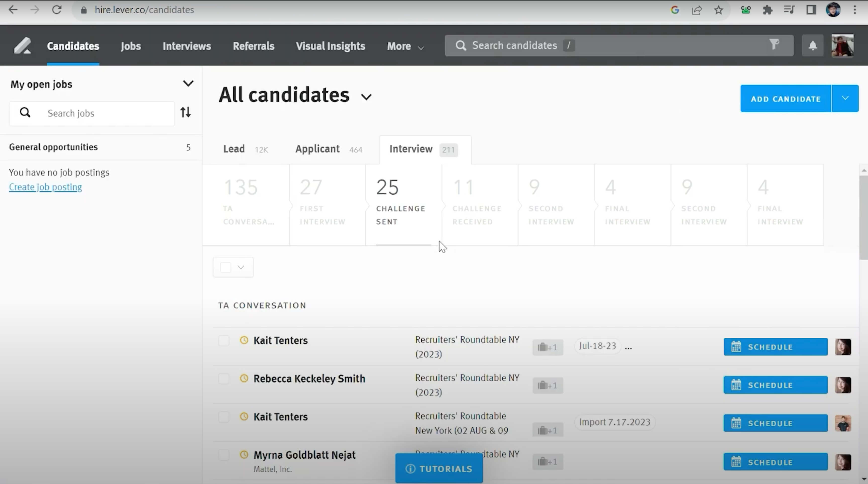Screen dimensions: 868x484
Task: Click the sort jobs arrows icon
Action: pyautogui.click(x=185, y=112)
